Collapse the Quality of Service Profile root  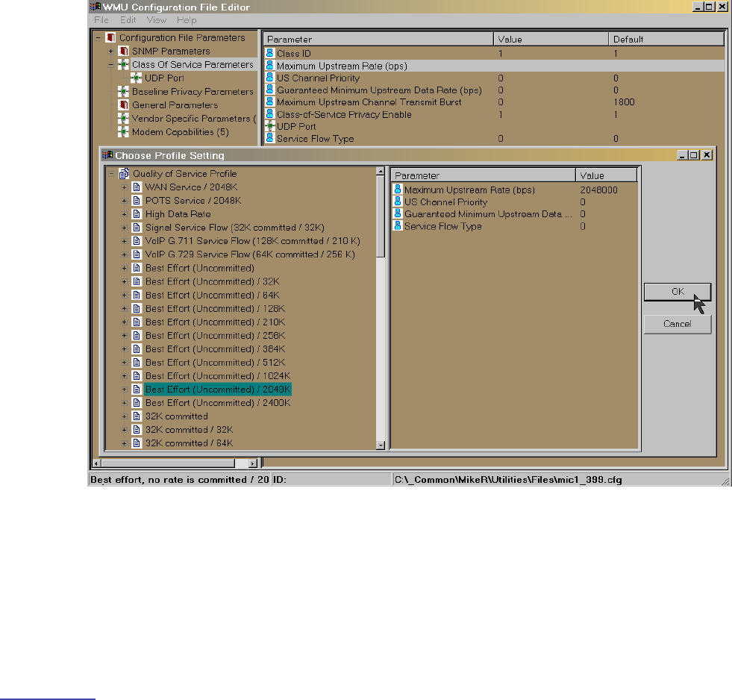tap(112, 174)
